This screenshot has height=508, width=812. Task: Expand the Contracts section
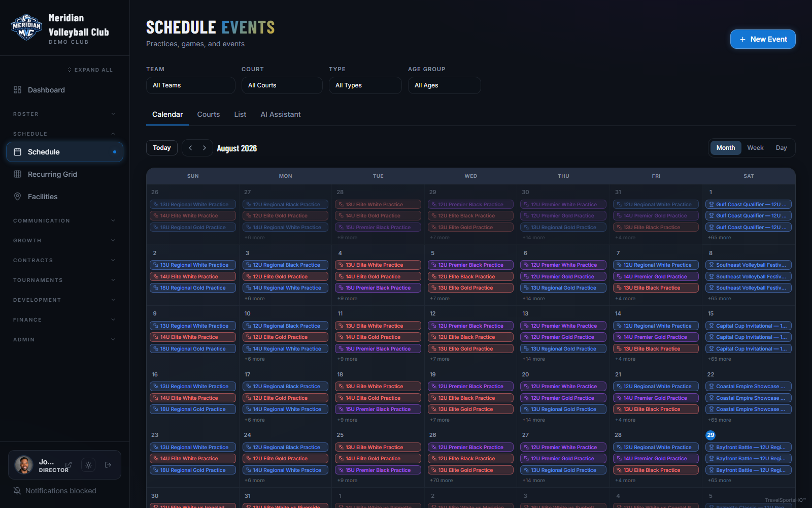64,260
